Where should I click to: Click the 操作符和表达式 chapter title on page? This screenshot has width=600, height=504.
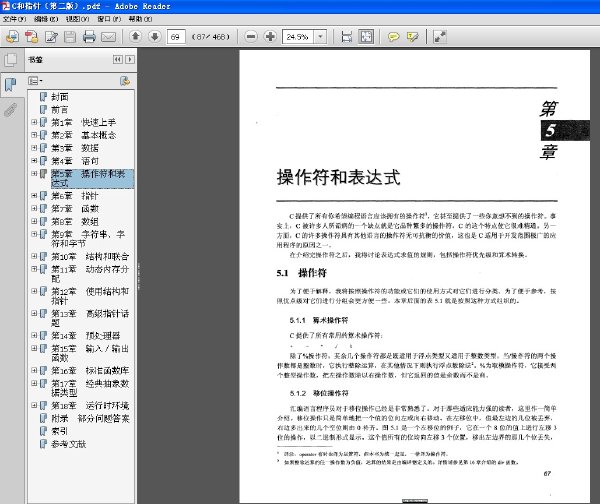tap(338, 177)
